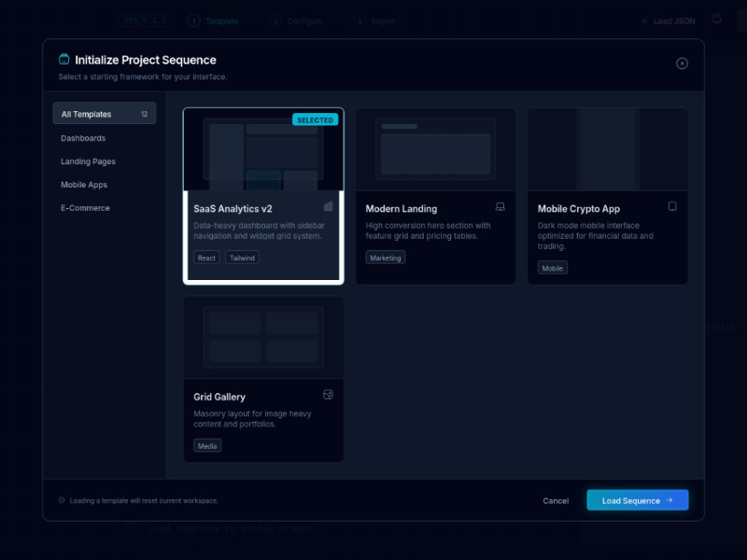Screen dimensions: 747x560
Task: Pick the Grid Gallery template thumbnail
Action: point(263,337)
